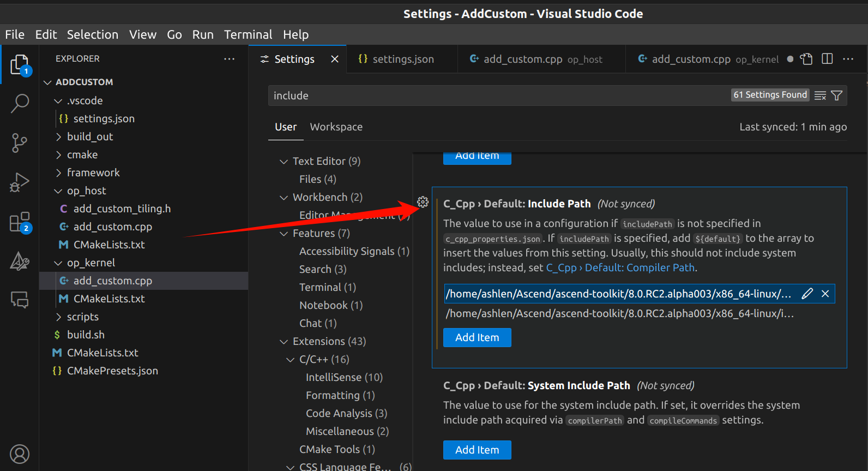Open the Source Control view
Image resolution: width=868 pixels, height=471 pixels.
(20, 143)
